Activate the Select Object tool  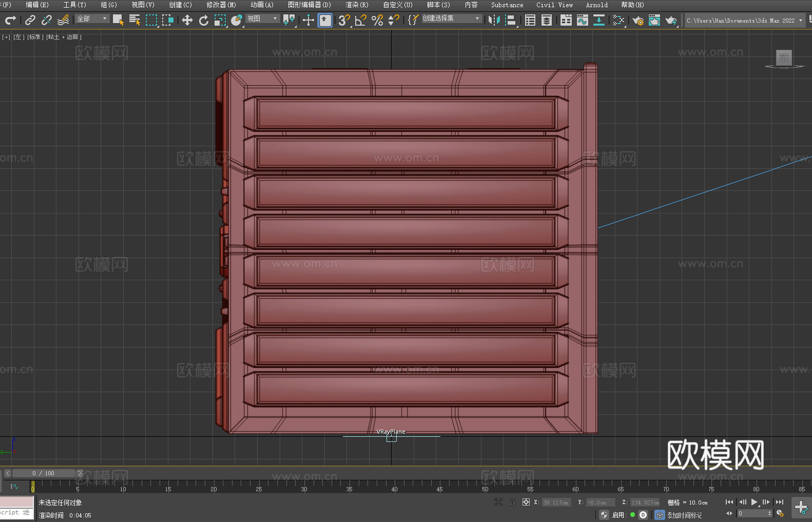click(118, 20)
